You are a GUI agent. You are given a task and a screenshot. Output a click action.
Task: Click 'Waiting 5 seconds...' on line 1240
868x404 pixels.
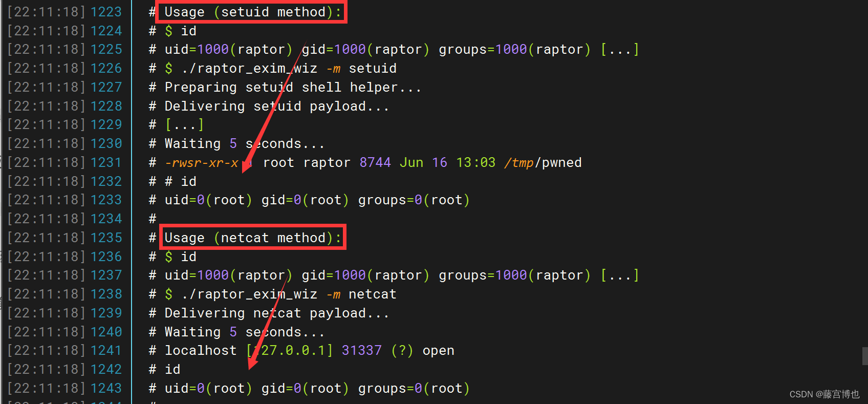click(x=245, y=332)
